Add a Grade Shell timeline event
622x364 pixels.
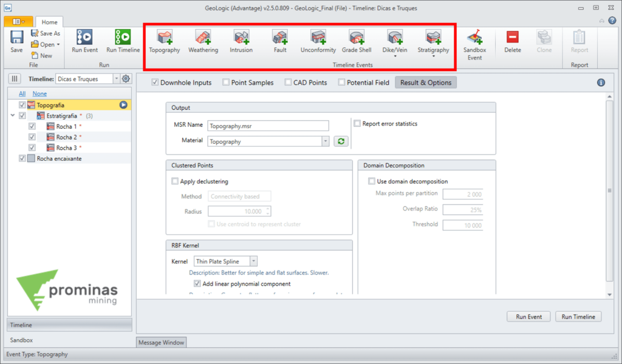357,42
